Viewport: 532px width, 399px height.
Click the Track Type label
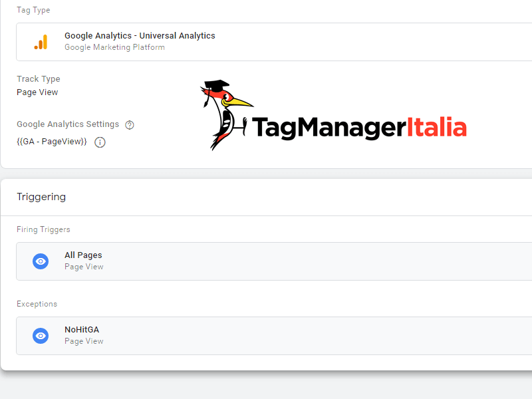click(x=39, y=79)
